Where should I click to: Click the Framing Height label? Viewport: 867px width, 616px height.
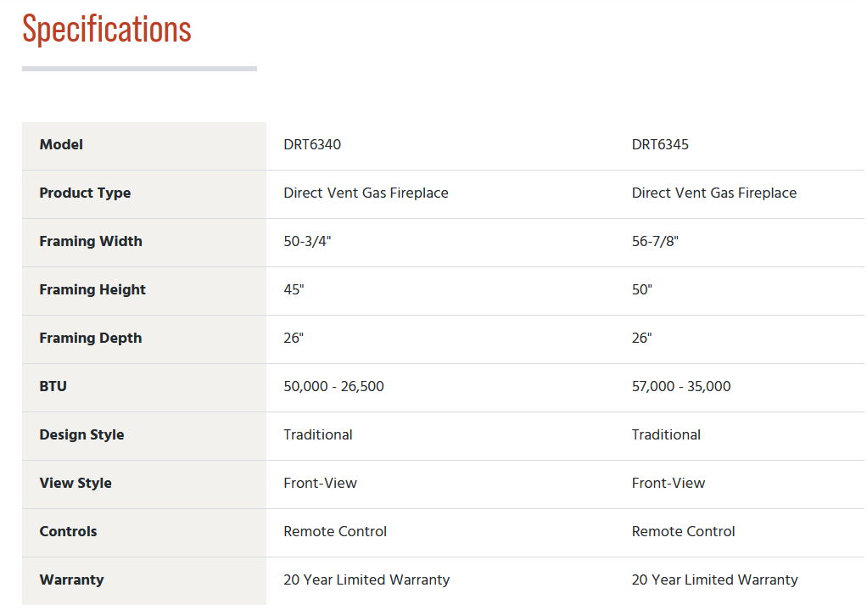click(92, 289)
